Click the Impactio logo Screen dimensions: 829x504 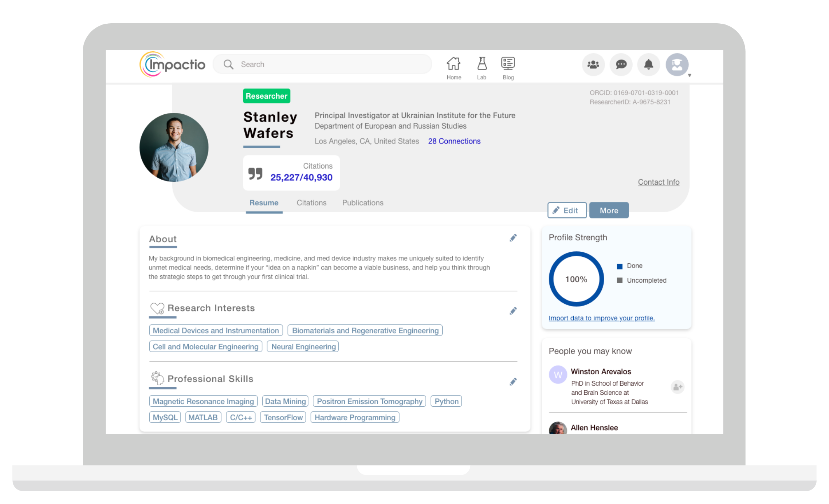(x=172, y=64)
